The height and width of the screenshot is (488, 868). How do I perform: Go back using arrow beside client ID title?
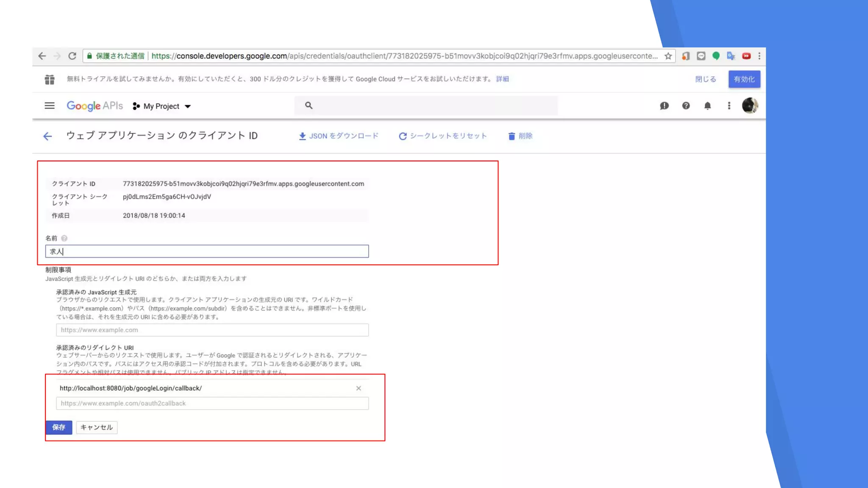[x=47, y=136]
